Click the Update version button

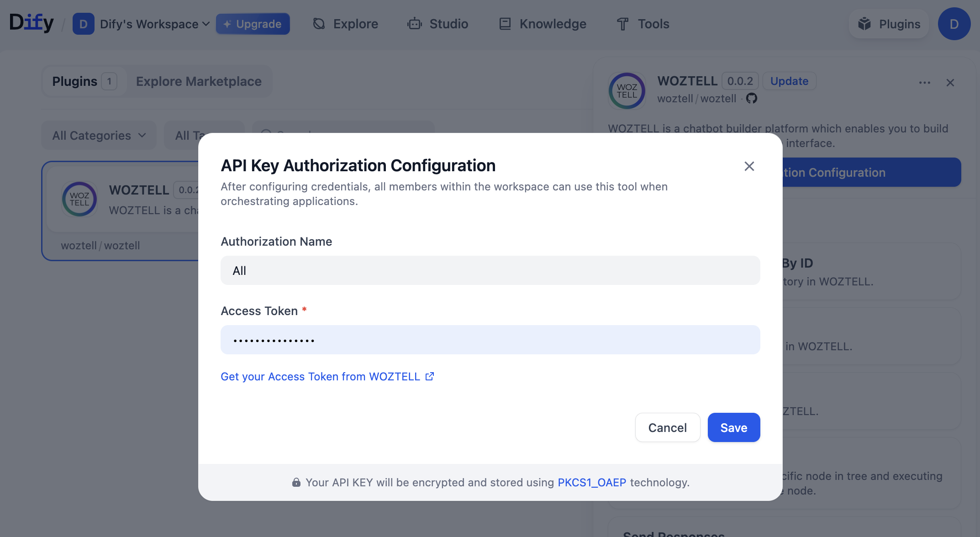[789, 81]
